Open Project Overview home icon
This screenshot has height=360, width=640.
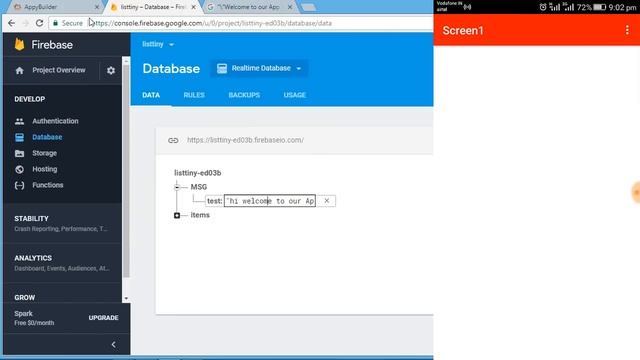(x=20, y=71)
